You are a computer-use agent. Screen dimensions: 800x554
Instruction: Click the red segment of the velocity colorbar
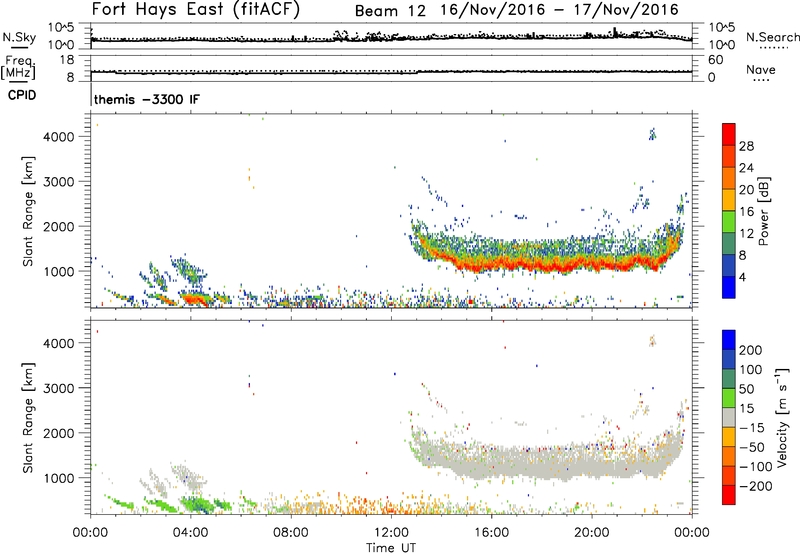point(729,495)
